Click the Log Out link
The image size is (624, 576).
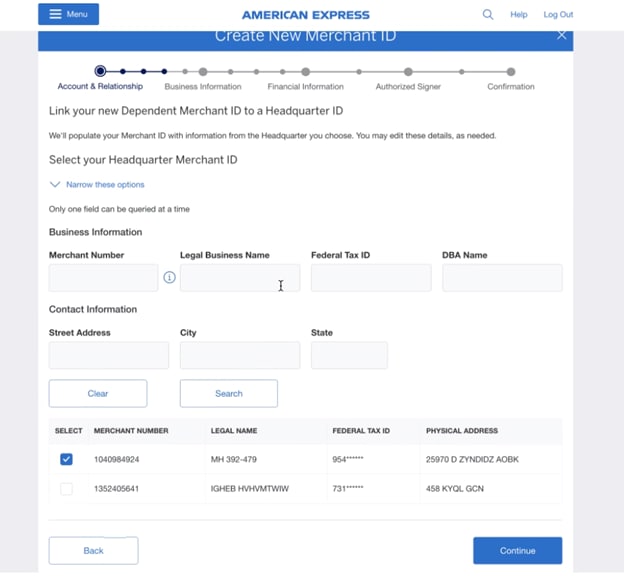pyautogui.click(x=558, y=15)
